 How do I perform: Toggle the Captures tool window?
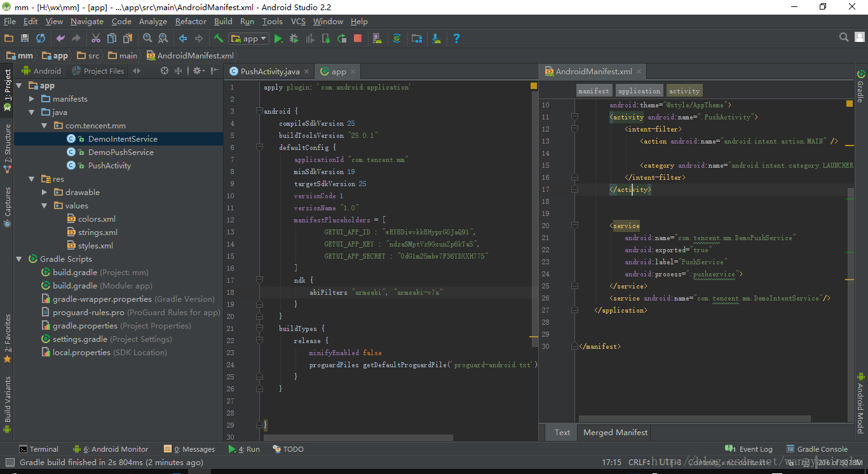7,207
